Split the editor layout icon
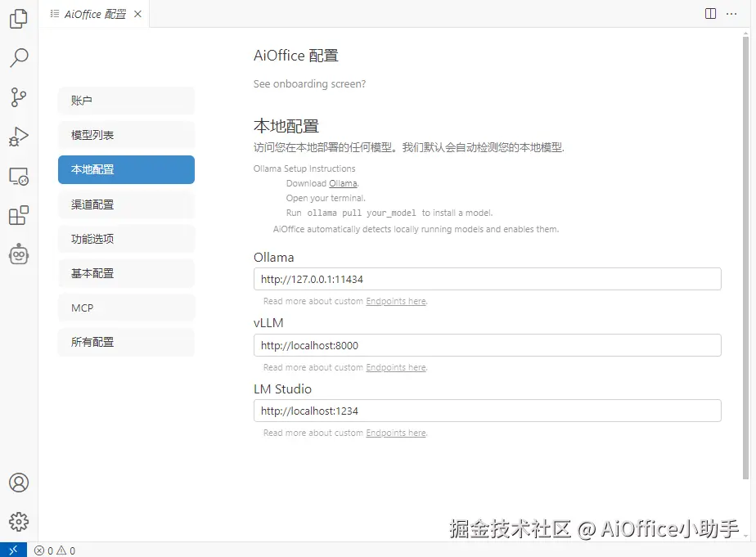This screenshot has width=756, height=557. (710, 13)
